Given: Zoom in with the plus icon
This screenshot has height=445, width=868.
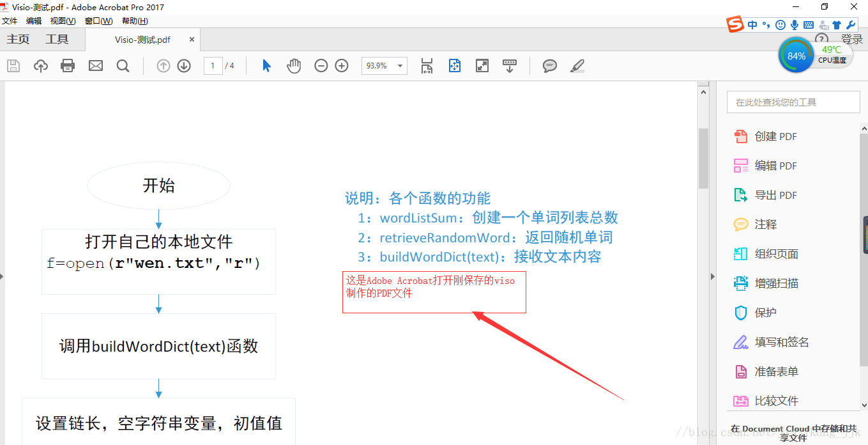Looking at the screenshot, I should [x=342, y=66].
